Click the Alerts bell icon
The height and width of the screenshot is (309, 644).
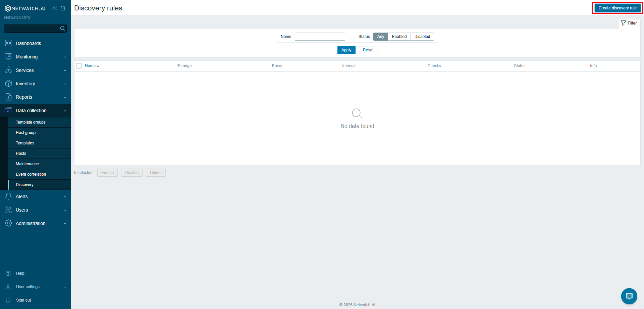pyautogui.click(x=8, y=196)
